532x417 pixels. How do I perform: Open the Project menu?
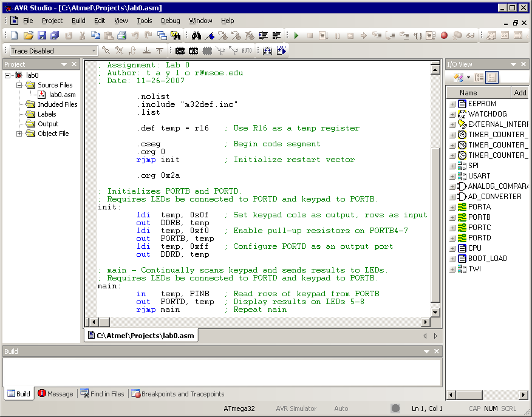coord(52,21)
